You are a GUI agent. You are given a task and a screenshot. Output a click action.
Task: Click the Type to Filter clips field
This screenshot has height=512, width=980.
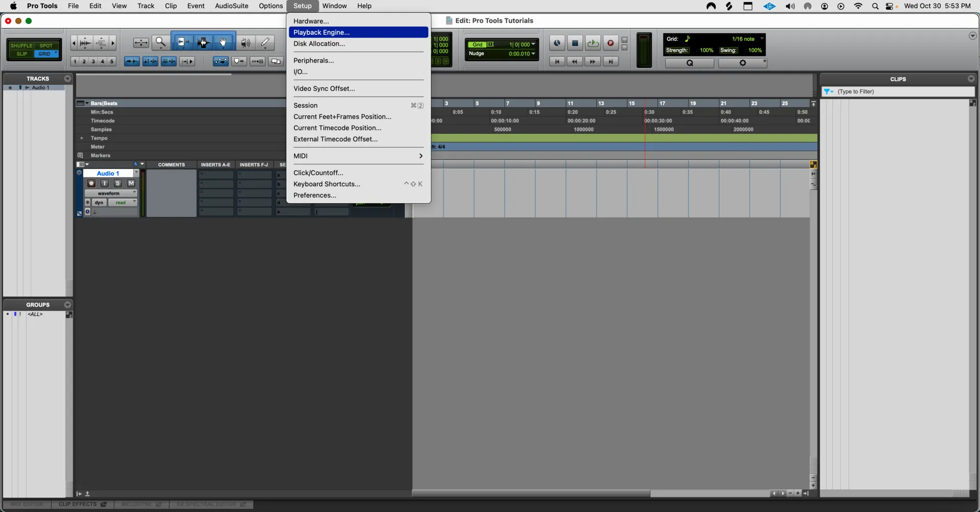903,92
